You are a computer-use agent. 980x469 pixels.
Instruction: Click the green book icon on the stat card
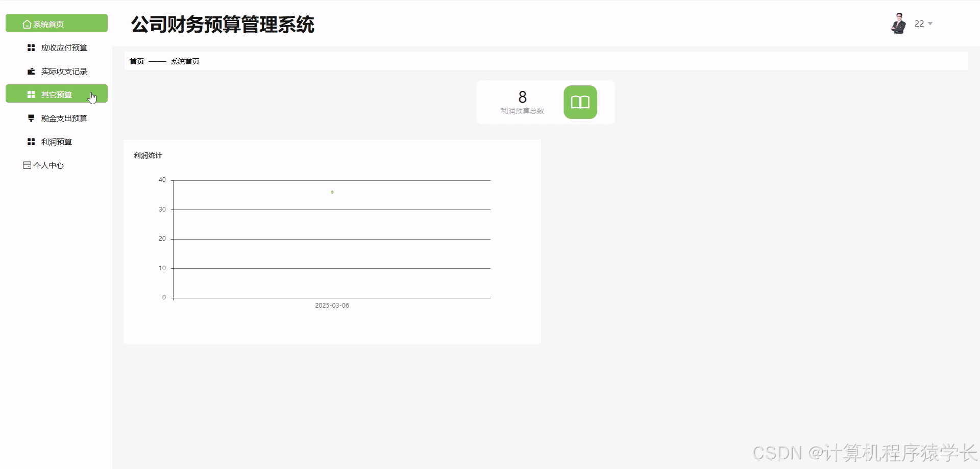click(x=580, y=102)
